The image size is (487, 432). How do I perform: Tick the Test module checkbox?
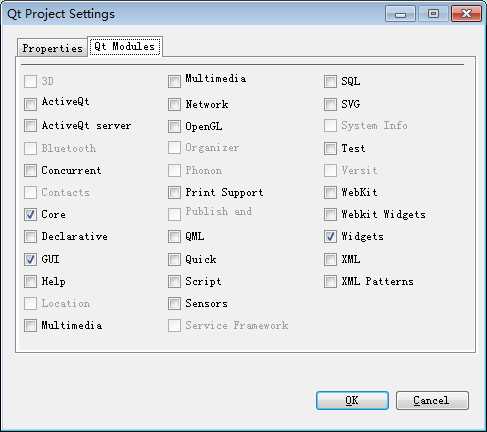(330, 148)
